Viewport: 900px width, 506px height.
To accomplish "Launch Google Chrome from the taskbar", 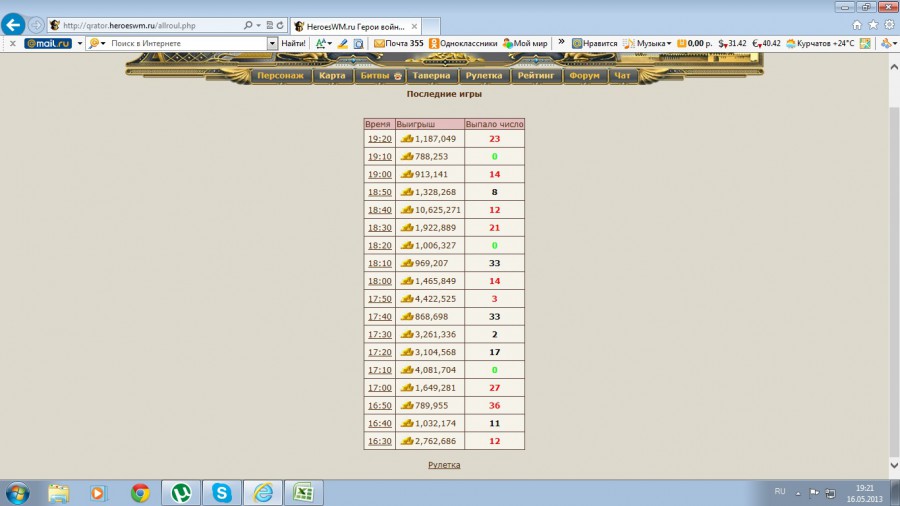I will click(x=140, y=492).
